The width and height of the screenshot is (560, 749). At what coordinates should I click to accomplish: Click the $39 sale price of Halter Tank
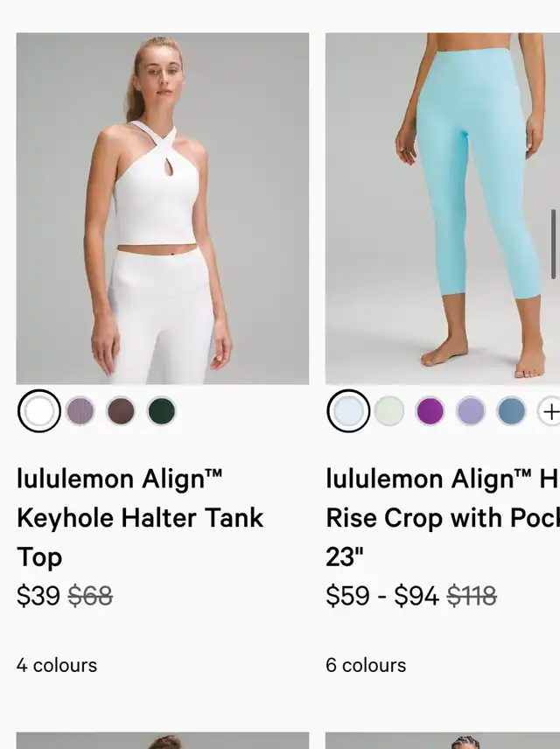click(38, 596)
